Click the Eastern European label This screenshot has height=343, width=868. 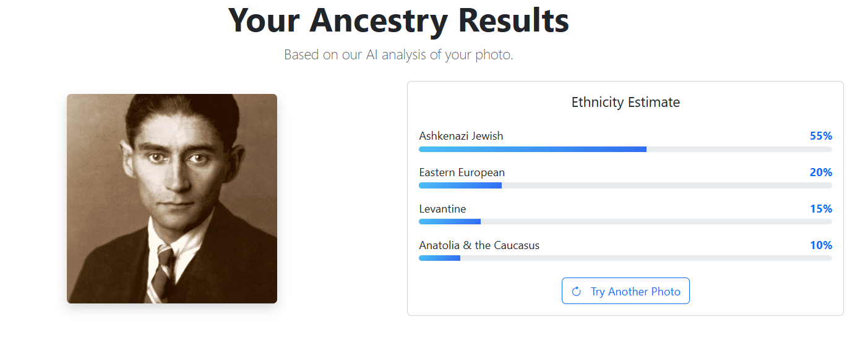pos(462,172)
